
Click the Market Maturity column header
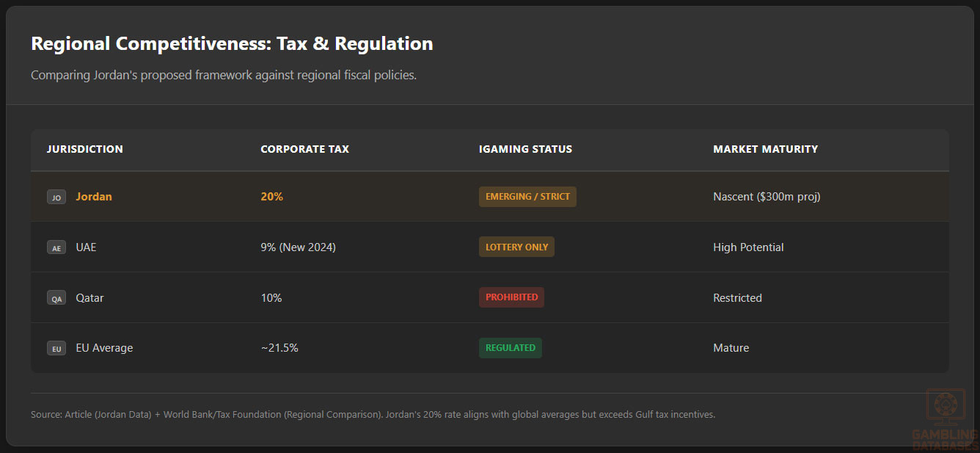point(765,149)
